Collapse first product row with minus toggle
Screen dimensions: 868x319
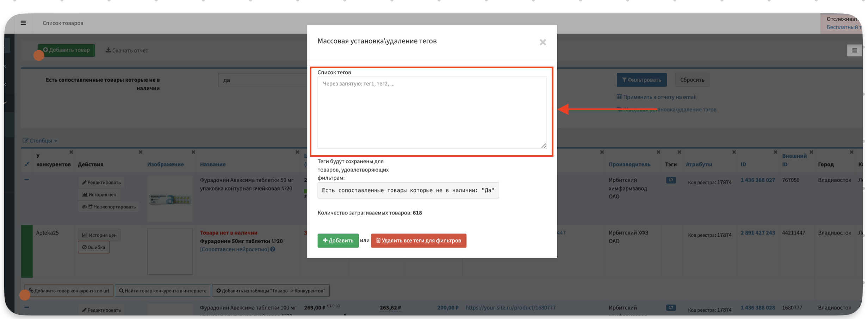[27, 180]
